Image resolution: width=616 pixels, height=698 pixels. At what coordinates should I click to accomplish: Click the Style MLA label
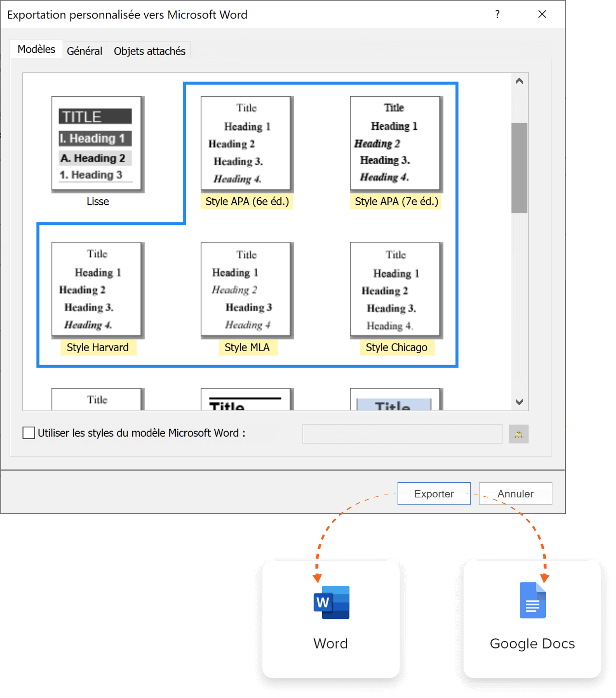tap(247, 347)
